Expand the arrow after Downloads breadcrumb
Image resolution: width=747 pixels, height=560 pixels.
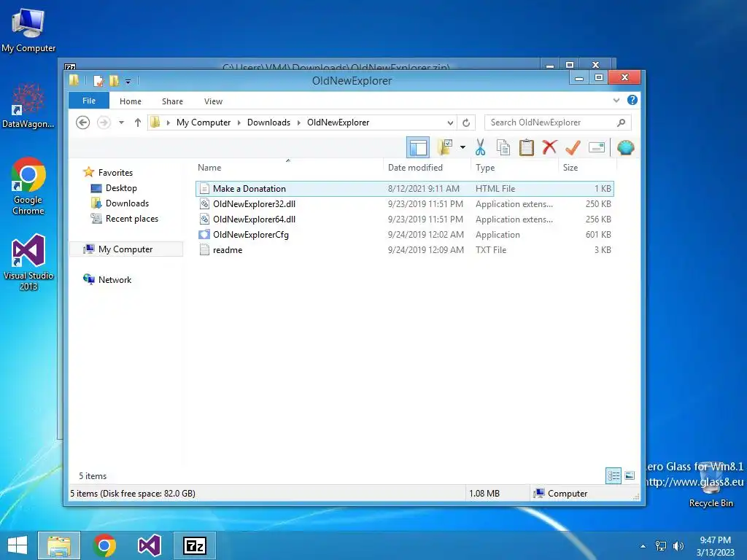[298, 122]
